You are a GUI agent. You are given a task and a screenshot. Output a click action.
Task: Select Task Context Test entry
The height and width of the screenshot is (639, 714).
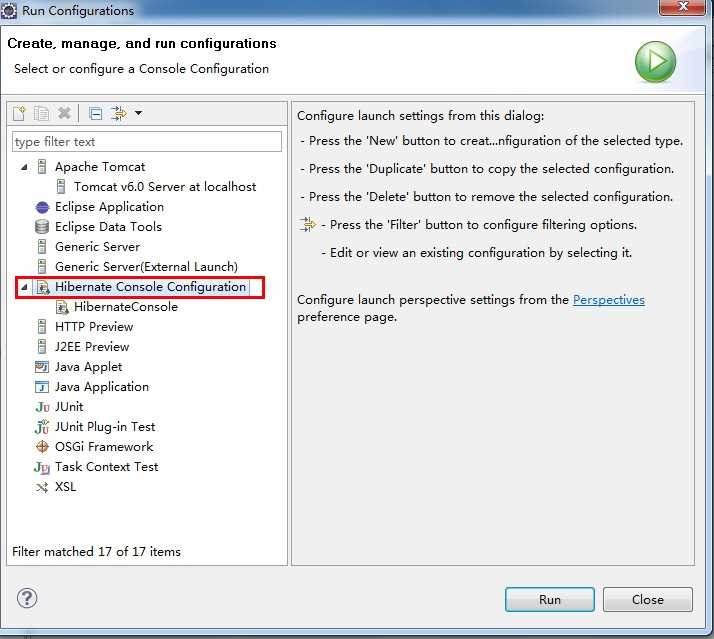[107, 467]
